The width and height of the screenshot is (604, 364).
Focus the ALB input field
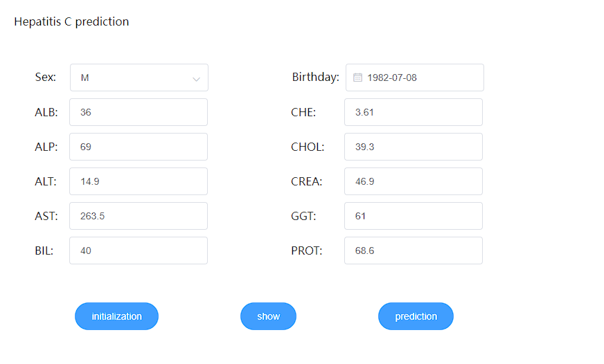tap(139, 112)
